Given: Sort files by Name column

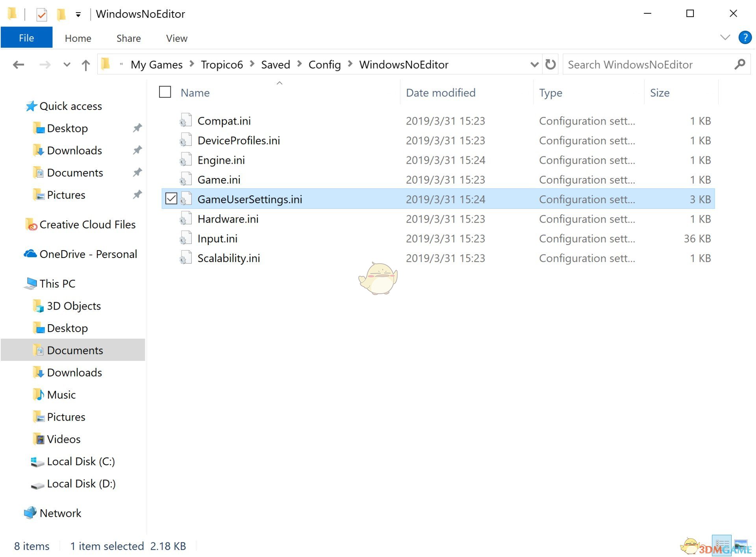Looking at the screenshot, I should tap(195, 93).
